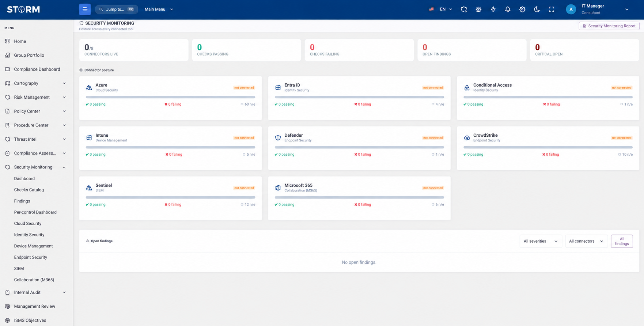Click the Home sidebar icon
The image size is (644, 326).
click(7, 41)
